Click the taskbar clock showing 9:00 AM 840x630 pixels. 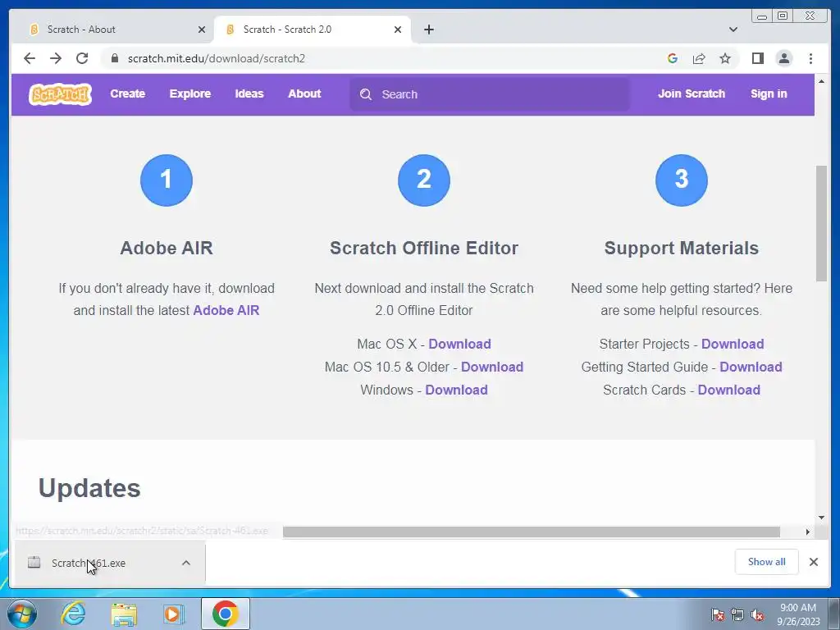pyautogui.click(x=798, y=614)
